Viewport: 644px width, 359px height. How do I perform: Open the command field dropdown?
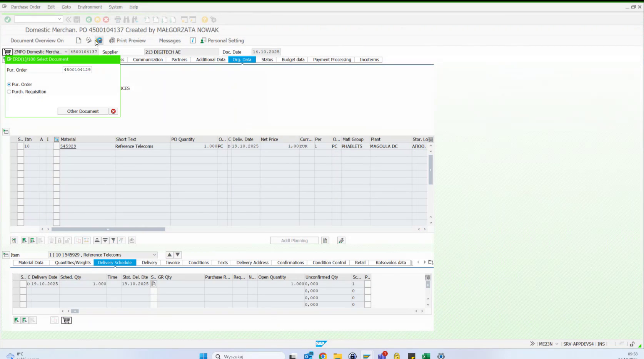[60, 19]
